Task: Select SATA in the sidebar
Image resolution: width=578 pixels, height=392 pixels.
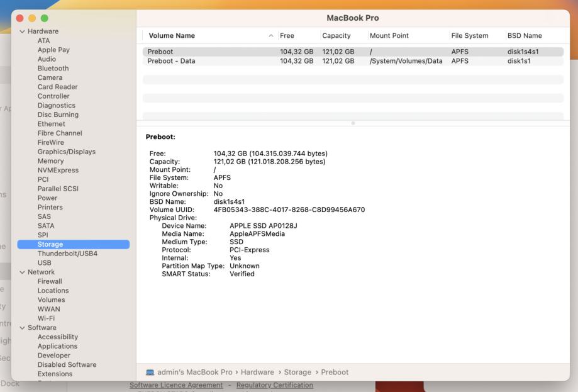Action: coord(46,226)
